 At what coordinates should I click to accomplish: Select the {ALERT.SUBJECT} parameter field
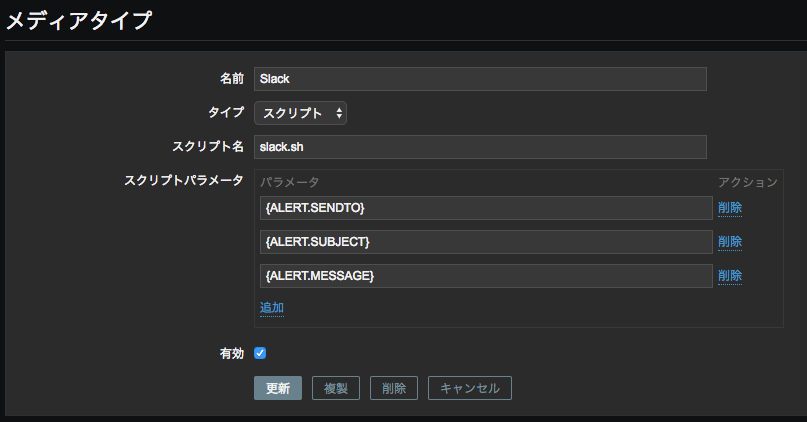pos(485,242)
